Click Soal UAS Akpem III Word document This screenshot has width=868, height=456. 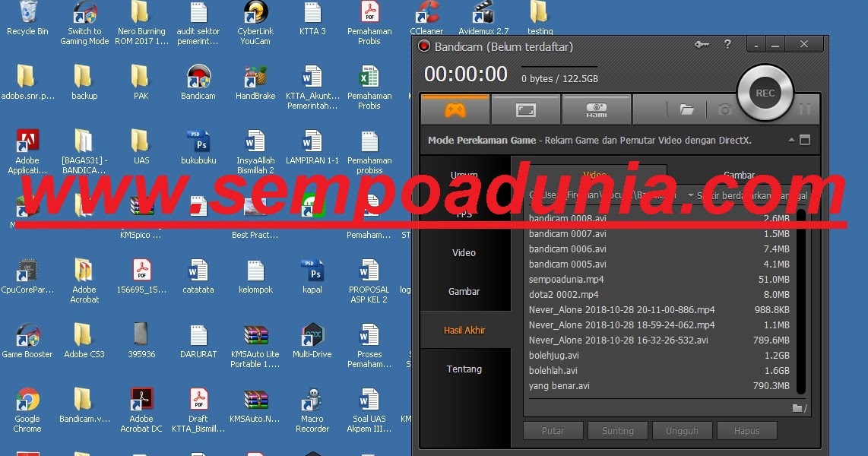click(369, 410)
